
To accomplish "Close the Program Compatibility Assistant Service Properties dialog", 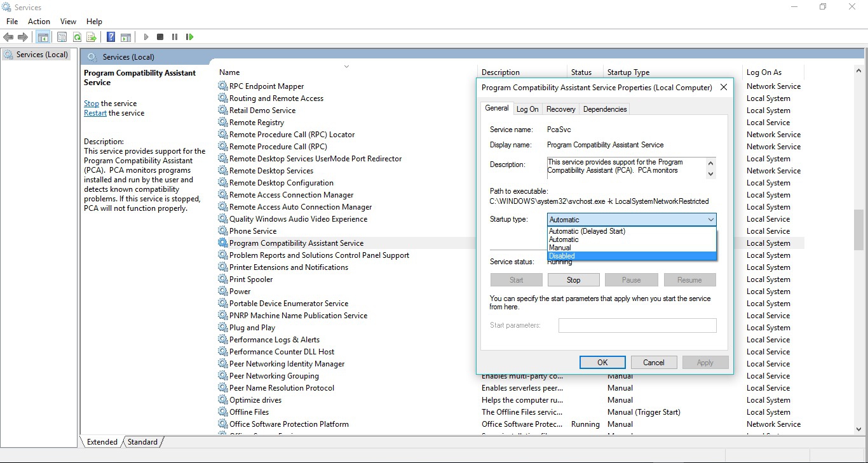I will 723,88.
